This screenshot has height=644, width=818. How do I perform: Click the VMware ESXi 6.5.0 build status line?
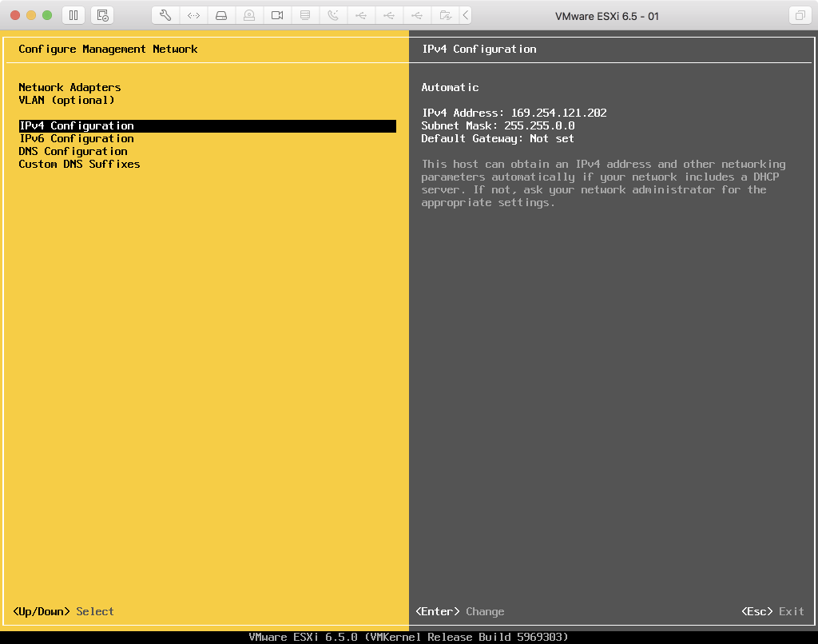[408, 638]
